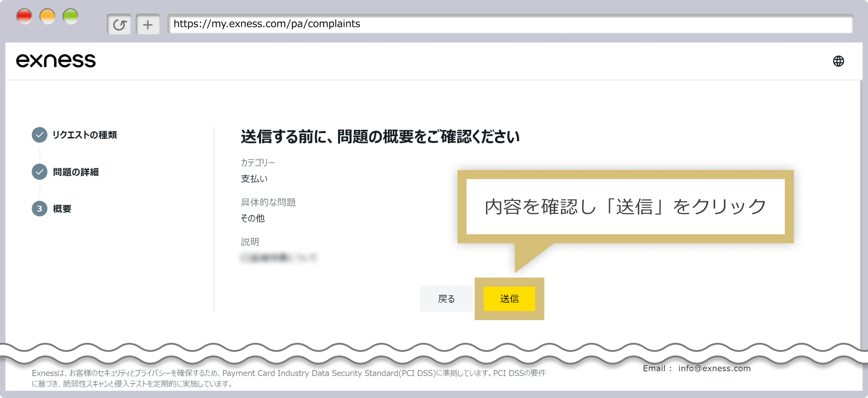868x398 pixels.
Task: Go to リクエストの種類 step
Action: click(x=85, y=135)
